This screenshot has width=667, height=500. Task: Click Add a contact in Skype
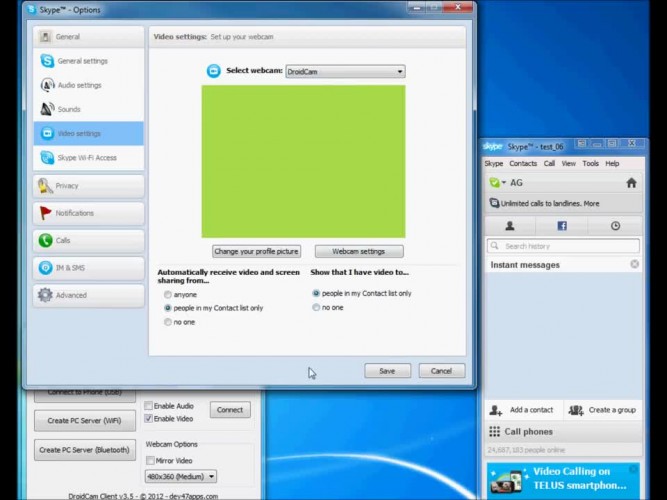[522, 410]
